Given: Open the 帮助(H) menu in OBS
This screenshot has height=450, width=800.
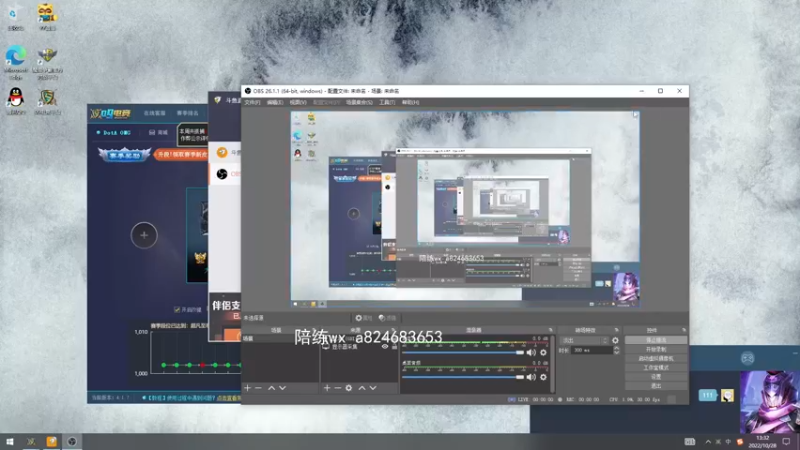Looking at the screenshot, I should point(410,103).
